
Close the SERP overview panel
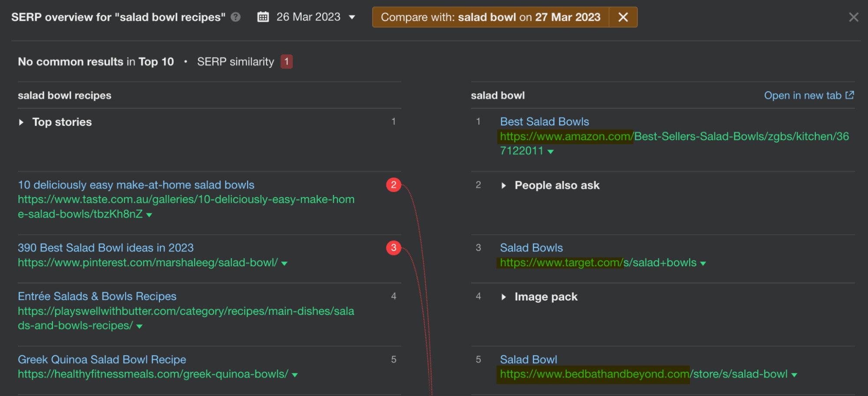[x=853, y=17]
